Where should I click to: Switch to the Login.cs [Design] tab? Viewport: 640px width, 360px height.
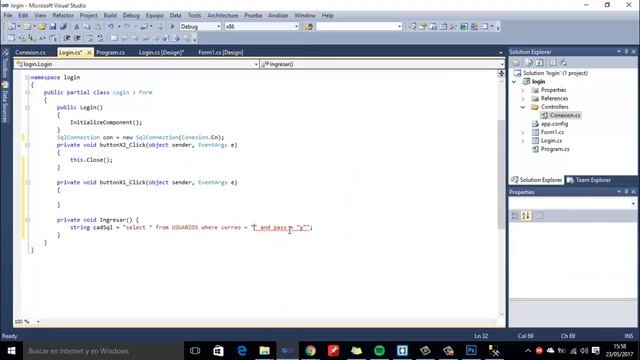161,52
